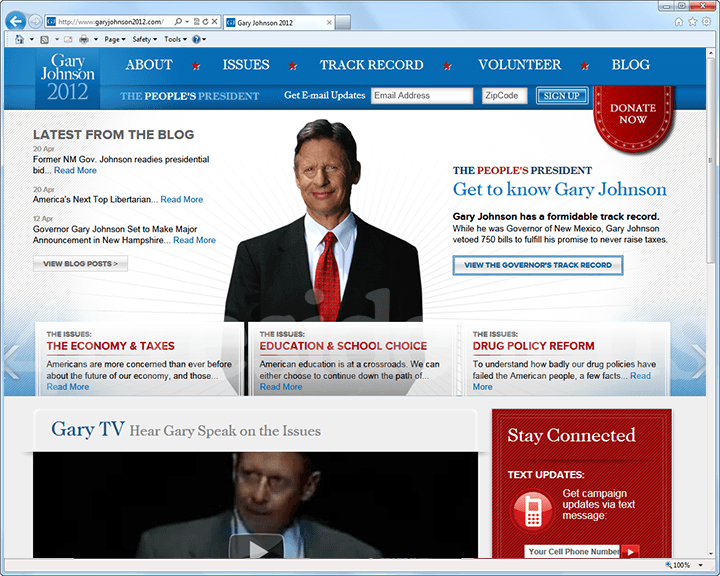Open the address bar autocomplete dropdown arrow

point(187,22)
